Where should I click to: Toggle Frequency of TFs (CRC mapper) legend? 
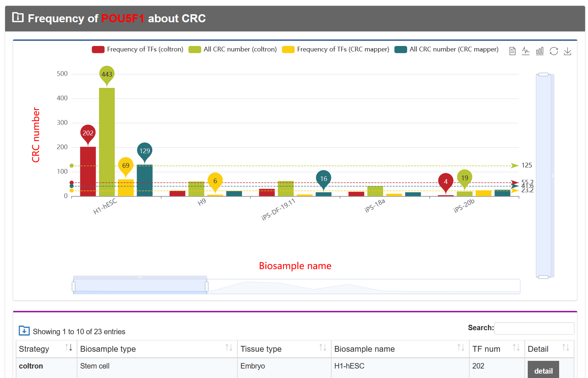click(336, 49)
